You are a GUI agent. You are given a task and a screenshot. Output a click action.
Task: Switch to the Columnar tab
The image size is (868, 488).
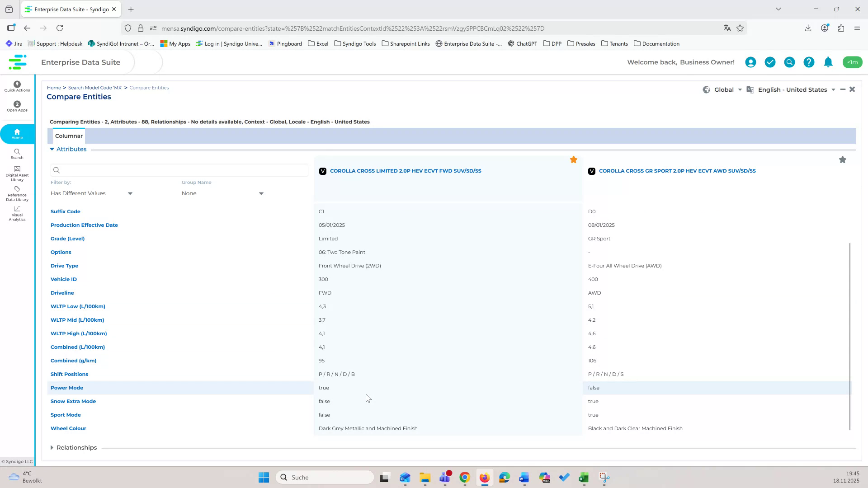pos(69,136)
